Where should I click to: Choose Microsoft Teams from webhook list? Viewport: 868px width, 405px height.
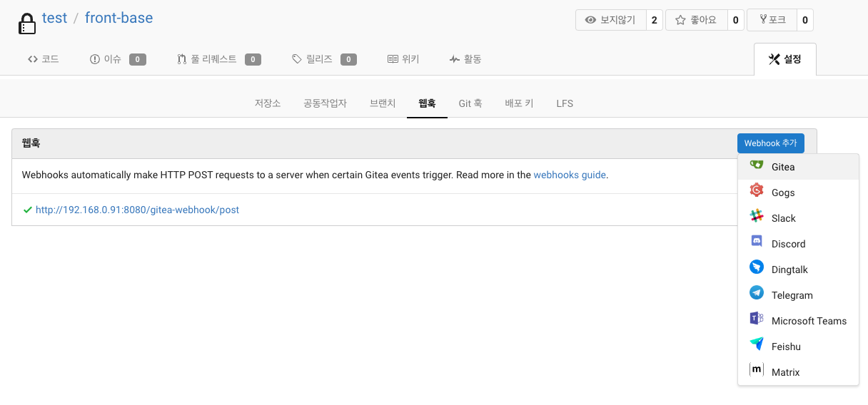coord(798,321)
